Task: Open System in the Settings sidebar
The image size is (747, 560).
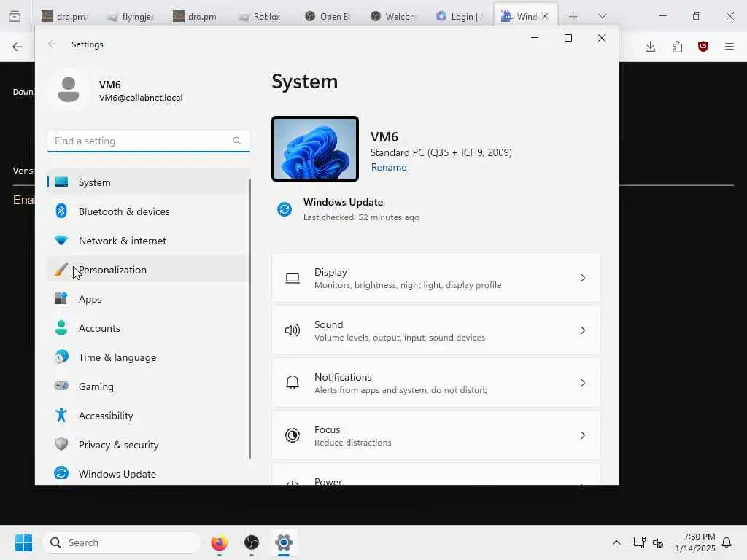Action: coord(148,182)
